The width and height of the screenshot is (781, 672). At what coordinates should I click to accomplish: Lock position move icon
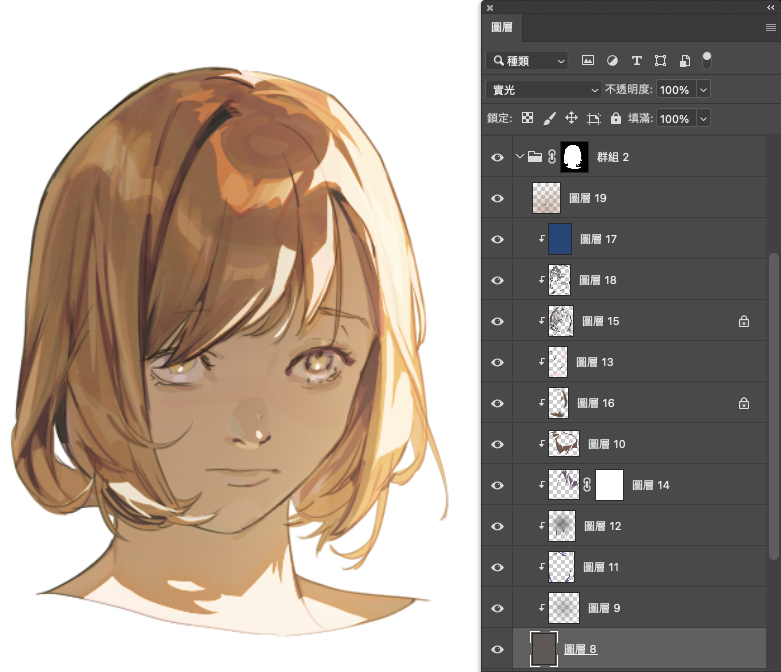pyautogui.click(x=571, y=118)
